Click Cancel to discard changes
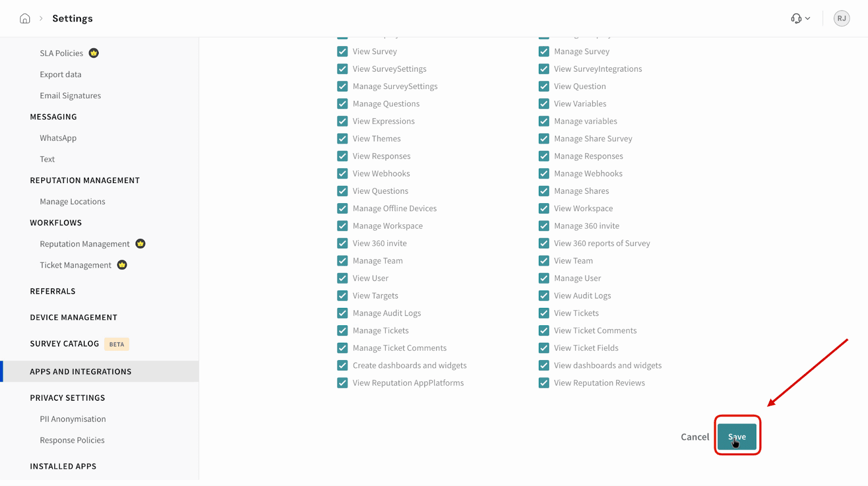 (695, 437)
